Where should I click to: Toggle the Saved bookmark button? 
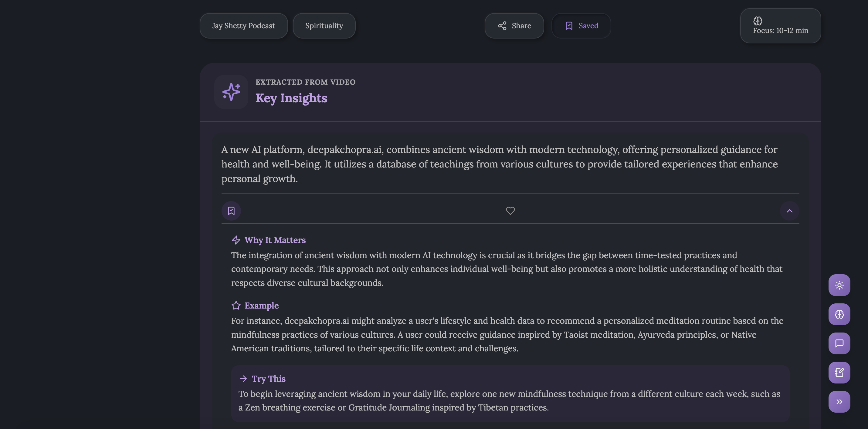pyautogui.click(x=581, y=25)
